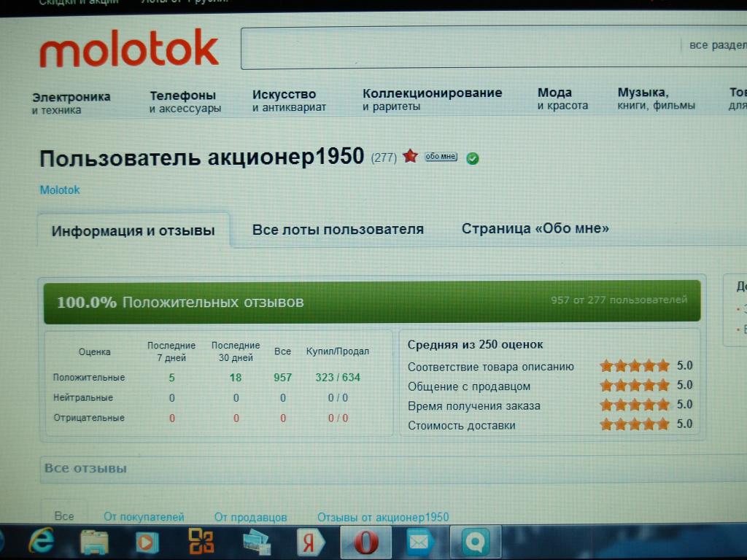Switch to the Opera taskbar icon
The image size is (747, 560).
coord(366,542)
